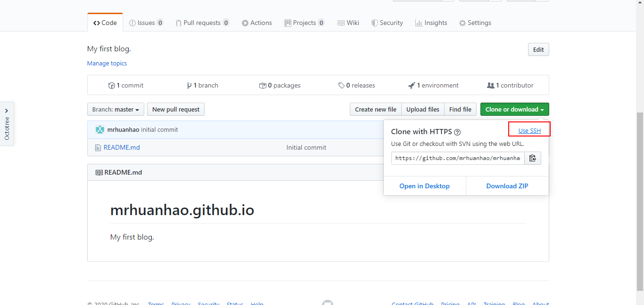This screenshot has height=305, width=644.
Task: Click Download ZIP
Action: coord(507,186)
